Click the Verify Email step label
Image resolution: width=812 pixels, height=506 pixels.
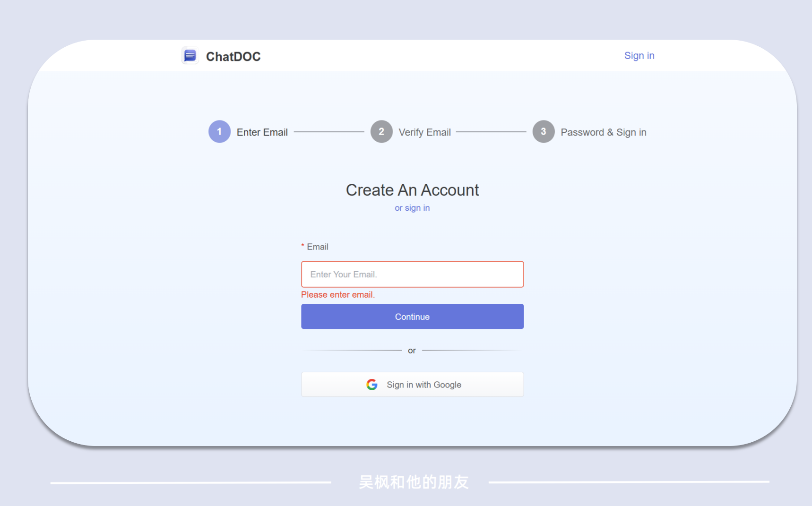tap(424, 132)
